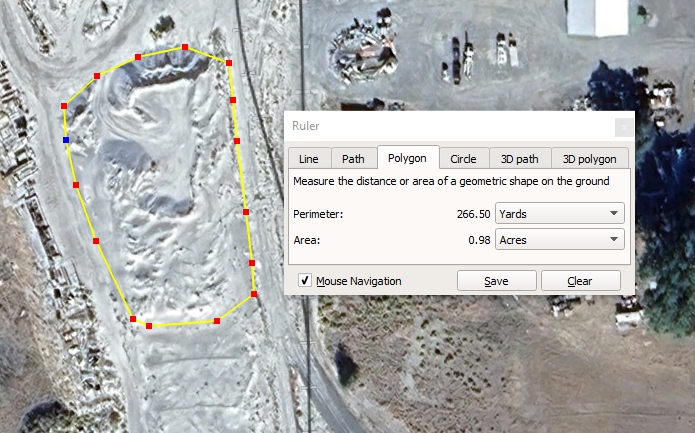This screenshot has width=695, height=433.
Task: Clear the measurement with Clear button
Action: point(580,281)
